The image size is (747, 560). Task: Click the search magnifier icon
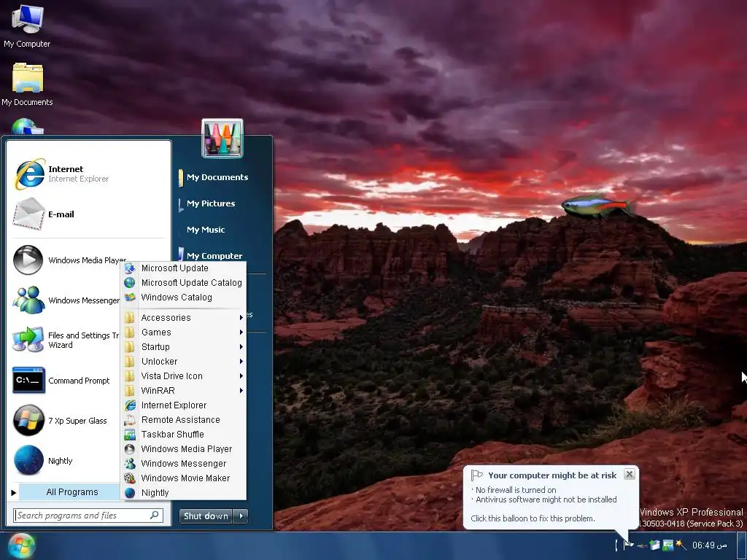(155, 516)
